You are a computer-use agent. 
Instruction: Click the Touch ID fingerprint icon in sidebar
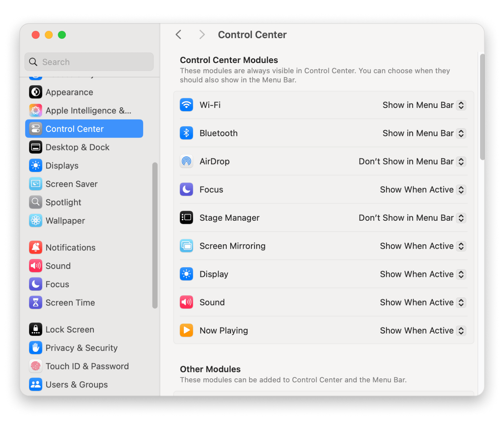tap(36, 366)
